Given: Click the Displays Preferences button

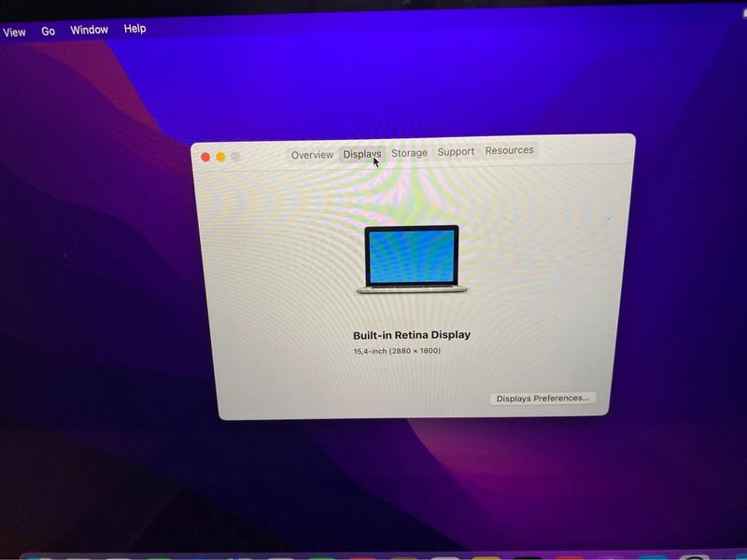Looking at the screenshot, I should [543, 399].
